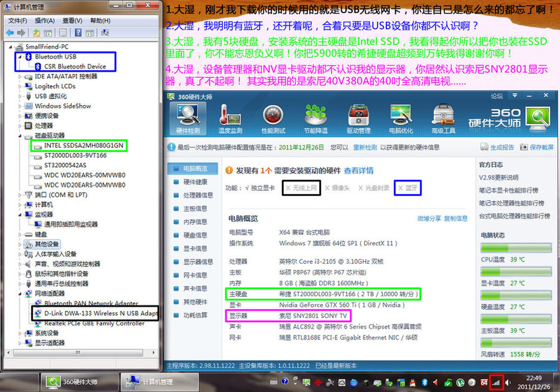Open 驱动管理 driver management icon
The width and height of the screenshot is (560, 392).
point(358,119)
